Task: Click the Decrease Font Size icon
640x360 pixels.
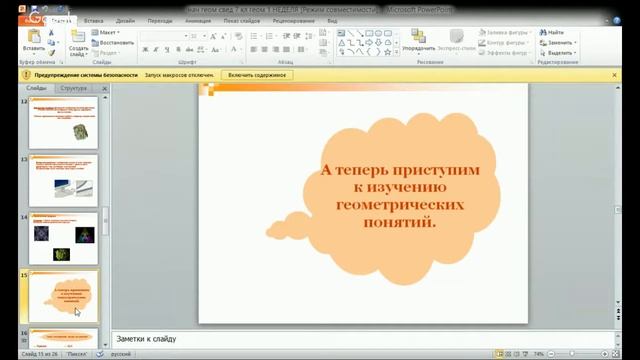Action: (x=223, y=36)
